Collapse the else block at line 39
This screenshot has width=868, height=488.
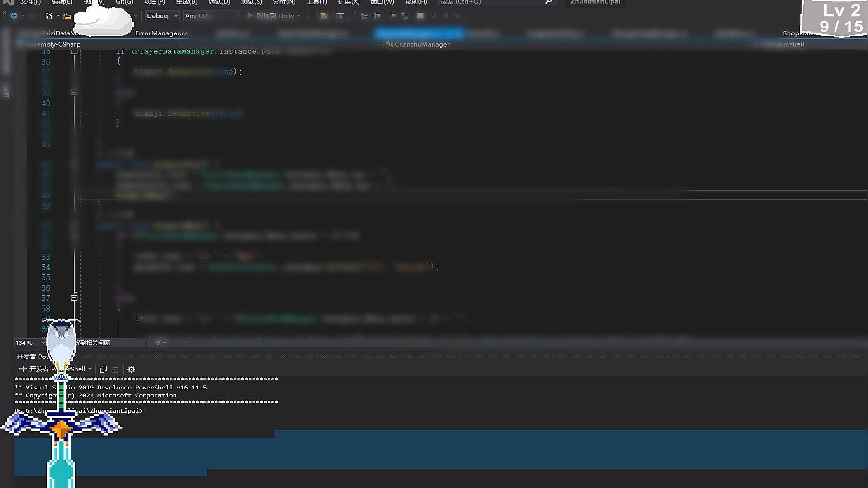pyautogui.click(x=74, y=93)
